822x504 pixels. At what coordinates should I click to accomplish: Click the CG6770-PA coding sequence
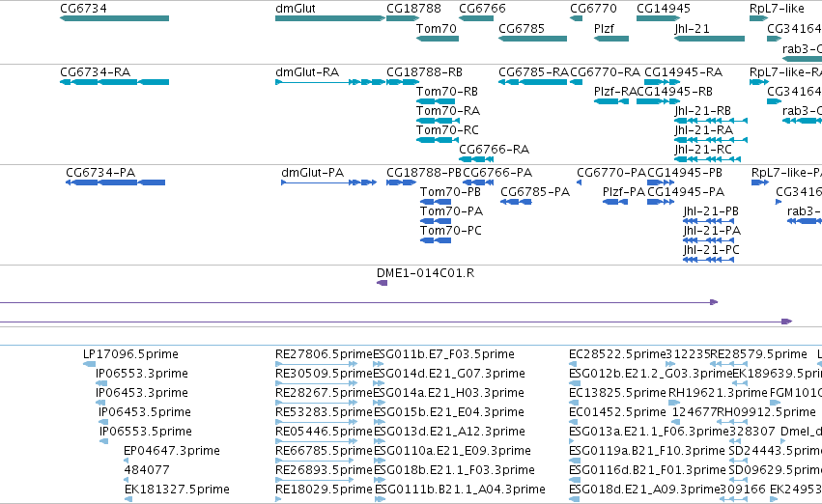579,182
